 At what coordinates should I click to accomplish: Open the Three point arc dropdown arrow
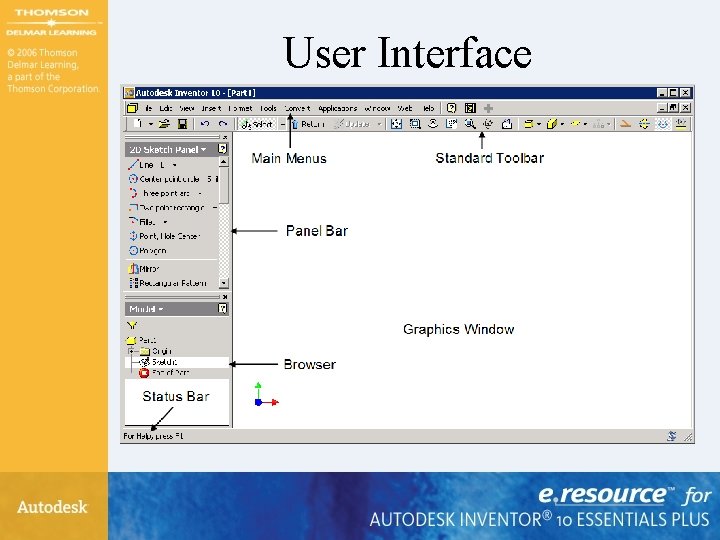click(200, 193)
